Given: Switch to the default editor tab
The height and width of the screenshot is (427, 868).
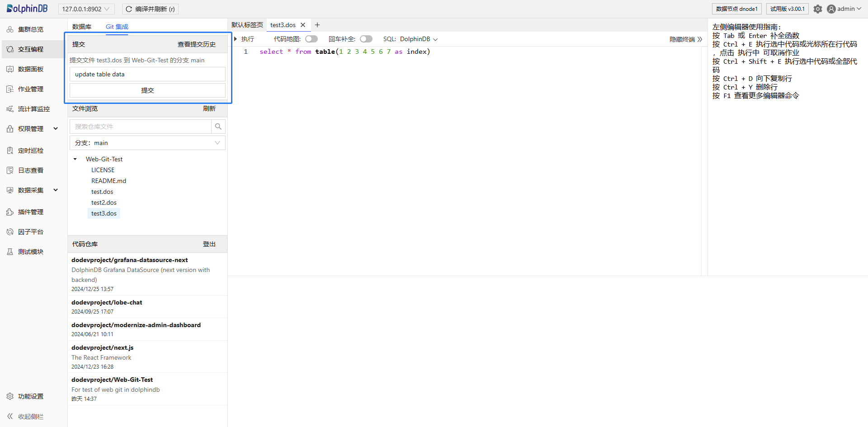Looking at the screenshot, I should (x=247, y=25).
